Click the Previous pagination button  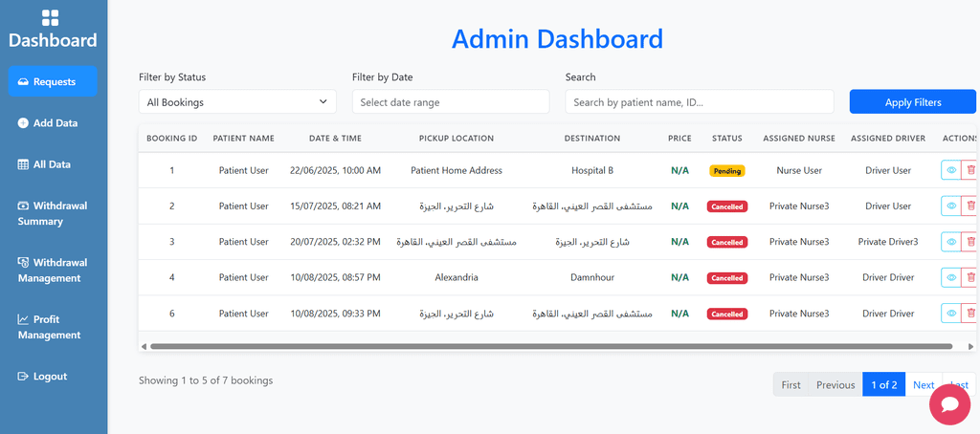[835, 384]
